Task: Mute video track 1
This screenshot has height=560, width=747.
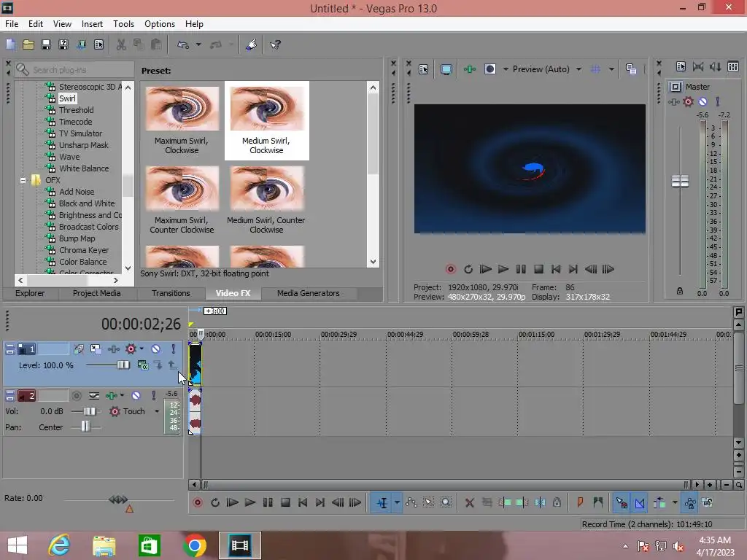Action: coord(156,349)
